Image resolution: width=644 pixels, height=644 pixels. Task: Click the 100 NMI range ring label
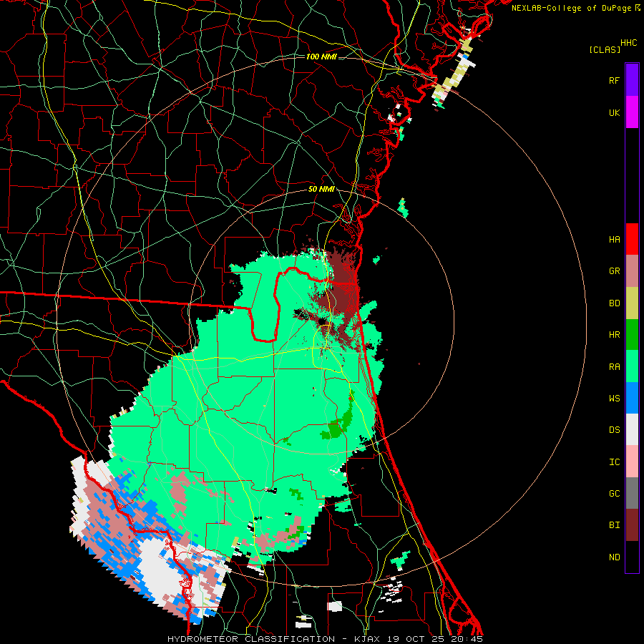click(x=321, y=57)
